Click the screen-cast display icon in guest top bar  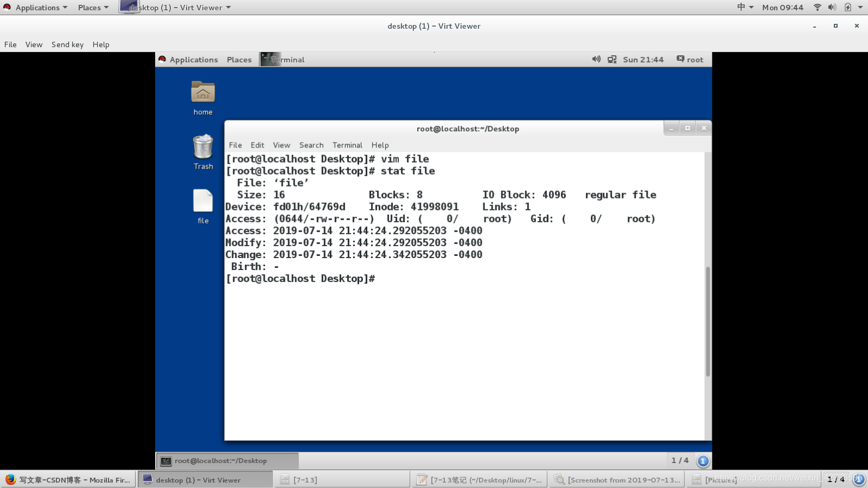pyautogui.click(x=612, y=60)
